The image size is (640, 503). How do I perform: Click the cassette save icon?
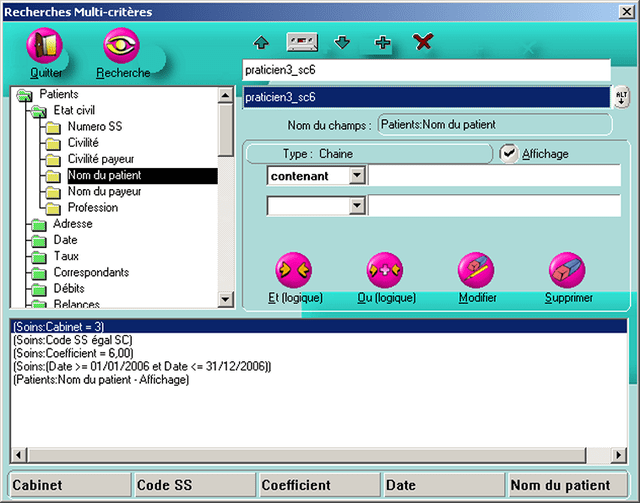click(302, 43)
